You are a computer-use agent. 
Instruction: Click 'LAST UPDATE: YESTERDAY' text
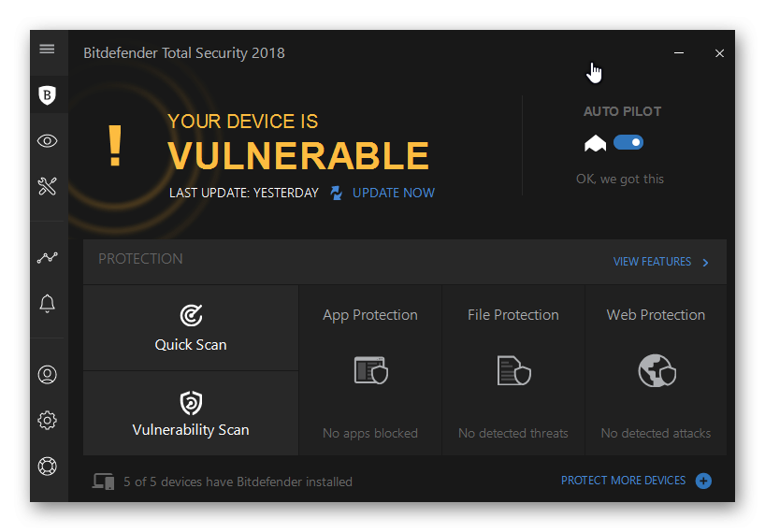(x=244, y=194)
